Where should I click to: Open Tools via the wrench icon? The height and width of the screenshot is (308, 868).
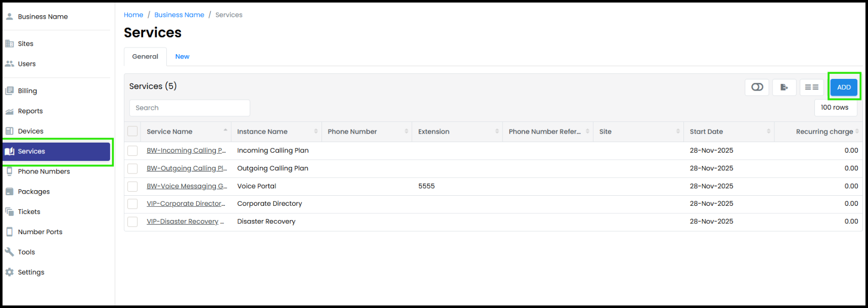click(9, 252)
